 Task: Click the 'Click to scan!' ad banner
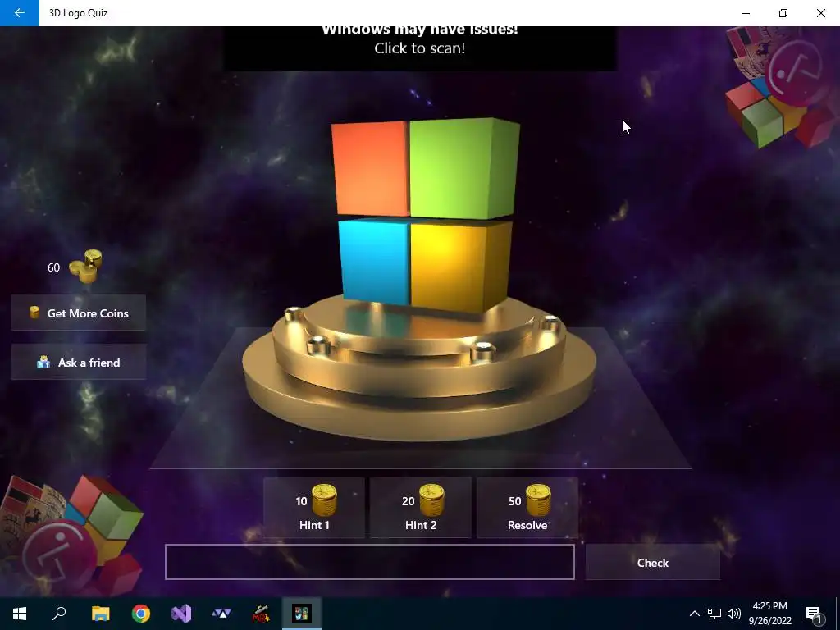click(419, 48)
